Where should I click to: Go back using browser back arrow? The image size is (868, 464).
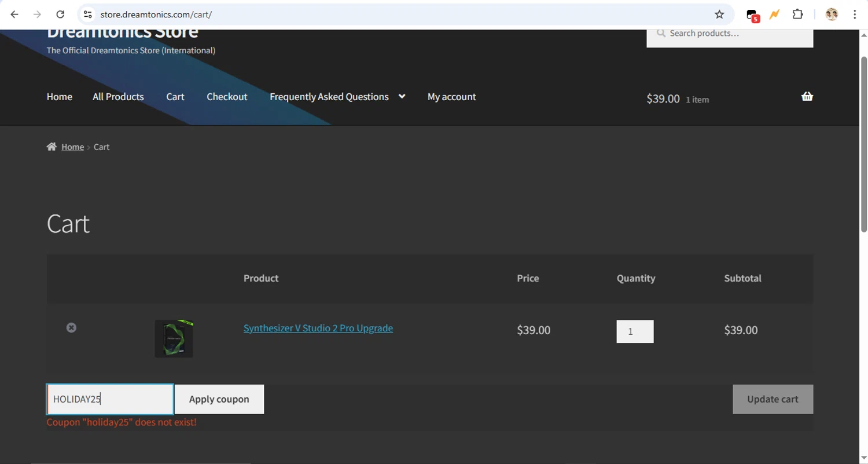tap(14, 14)
